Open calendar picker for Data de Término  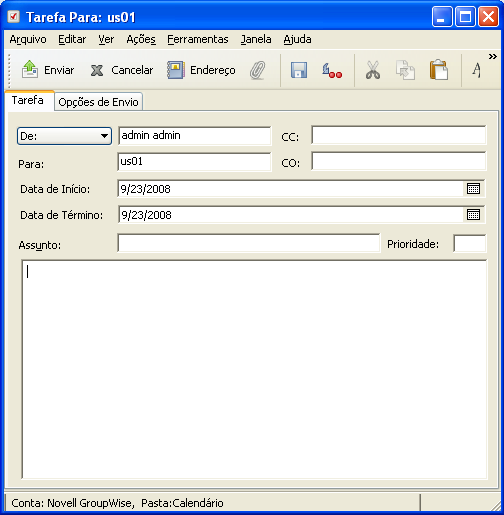(473, 215)
